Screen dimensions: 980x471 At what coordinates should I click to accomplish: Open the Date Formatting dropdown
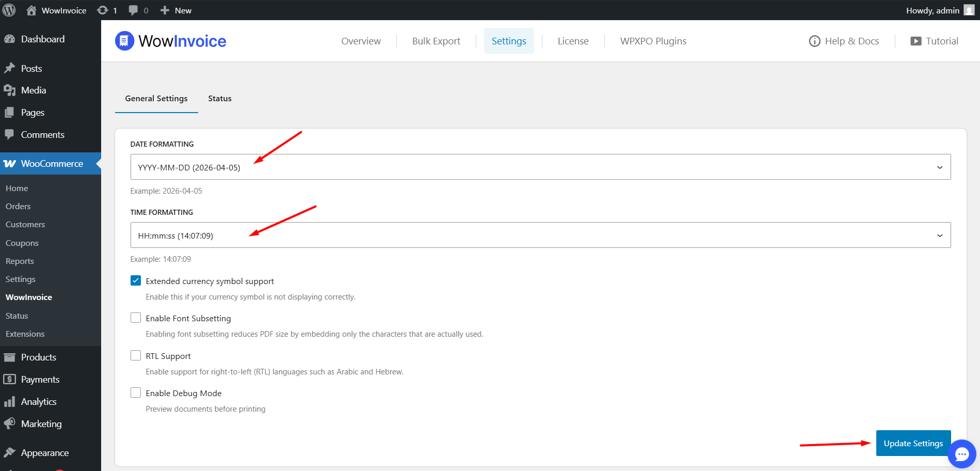tap(540, 167)
